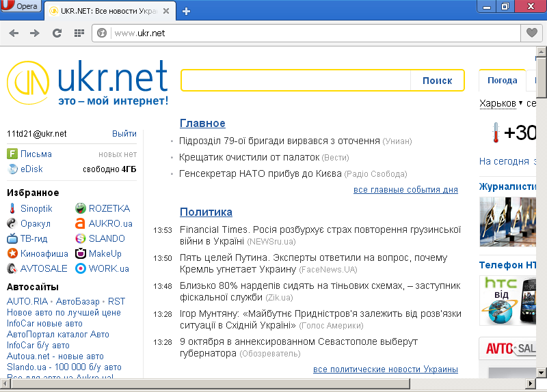Go back with the back arrow
Screen dimensions: 547x392
click(x=14, y=33)
